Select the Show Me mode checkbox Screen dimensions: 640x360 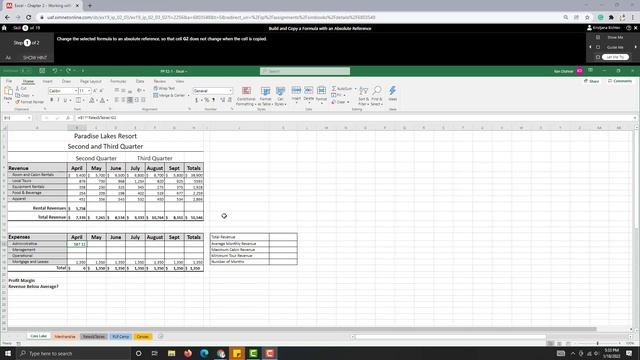pos(598,37)
